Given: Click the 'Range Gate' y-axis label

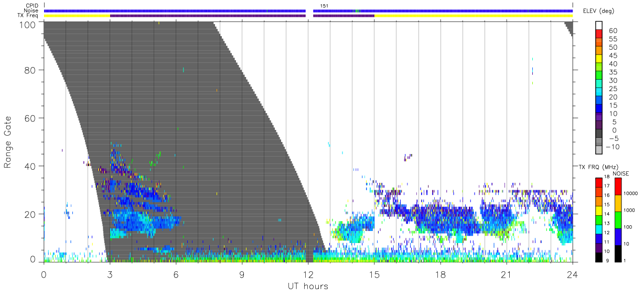Looking at the screenshot, I should (7, 142).
